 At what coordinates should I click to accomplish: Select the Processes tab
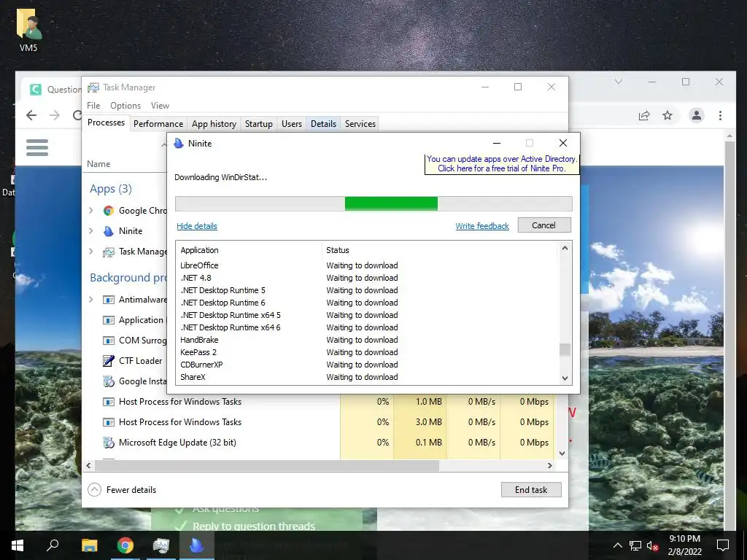point(107,122)
